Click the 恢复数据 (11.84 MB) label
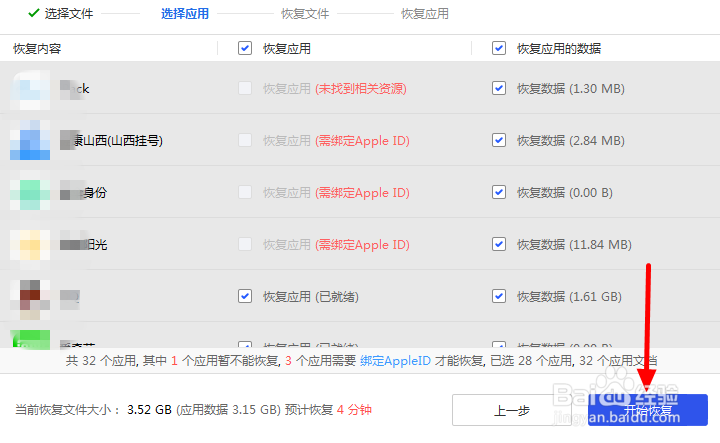This screenshot has height=443, width=720. click(574, 245)
